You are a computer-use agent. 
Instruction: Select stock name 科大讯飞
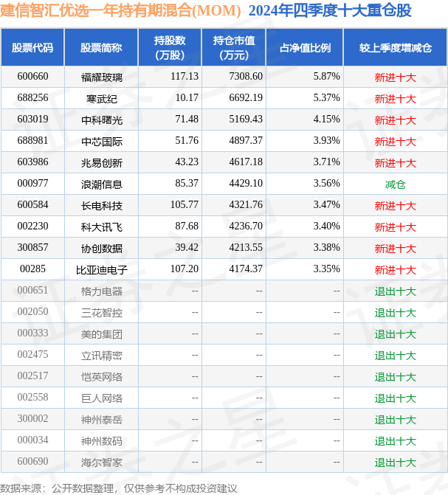[101, 227]
